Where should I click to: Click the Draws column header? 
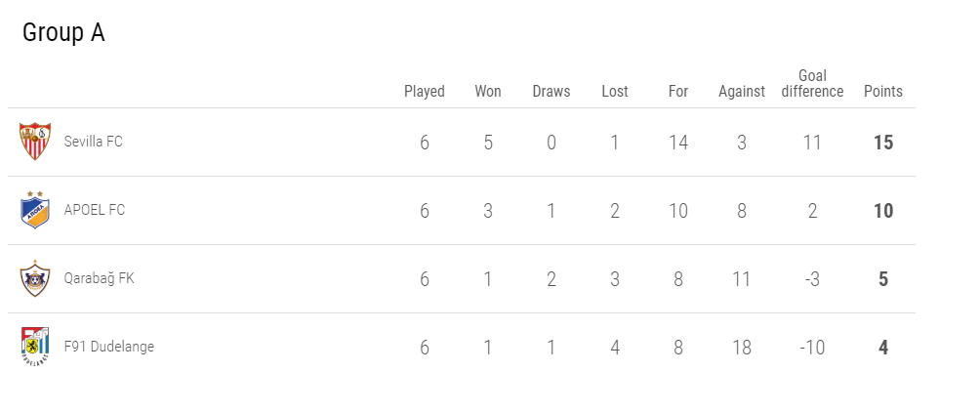click(x=551, y=92)
